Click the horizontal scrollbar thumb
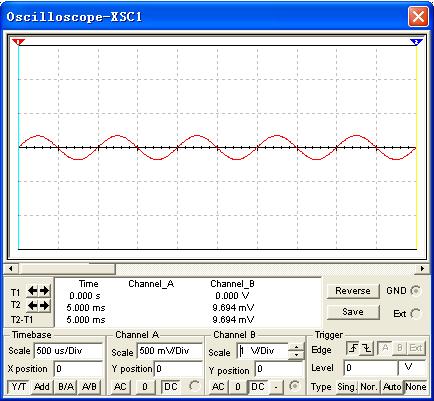The height and width of the screenshot is (401, 434). pos(68,268)
